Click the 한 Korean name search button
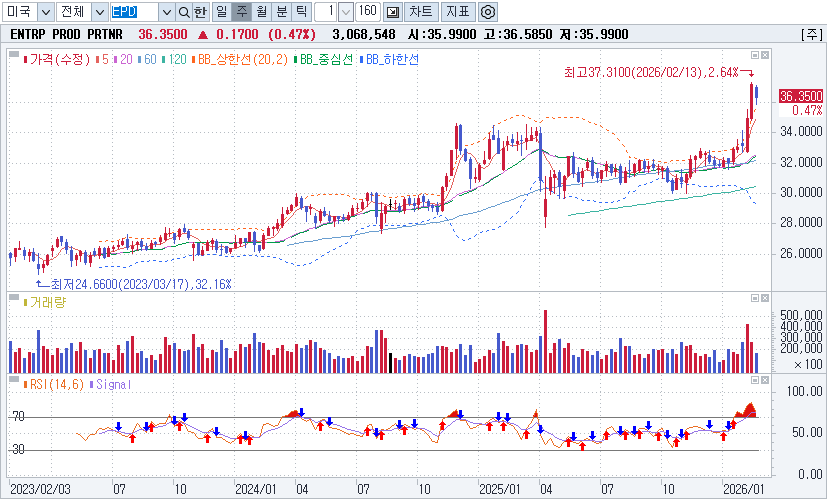The height and width of the screenshot is (499, 827). [200, 12]
